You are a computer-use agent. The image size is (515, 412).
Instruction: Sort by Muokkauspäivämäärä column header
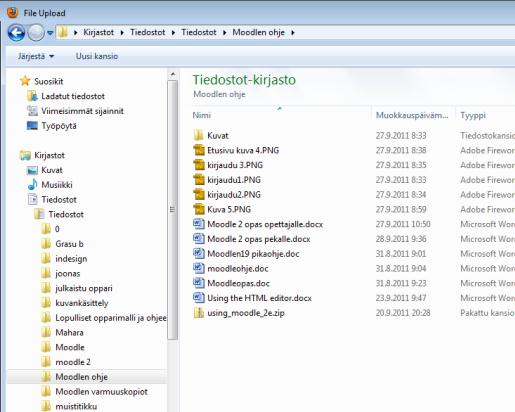pyautogui.click(x=412, y=115)
